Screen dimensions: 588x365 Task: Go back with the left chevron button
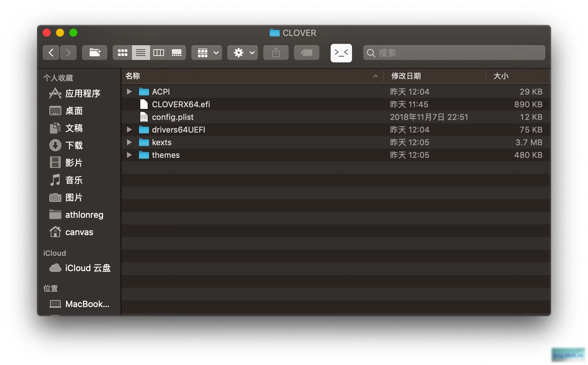(51, 53)
